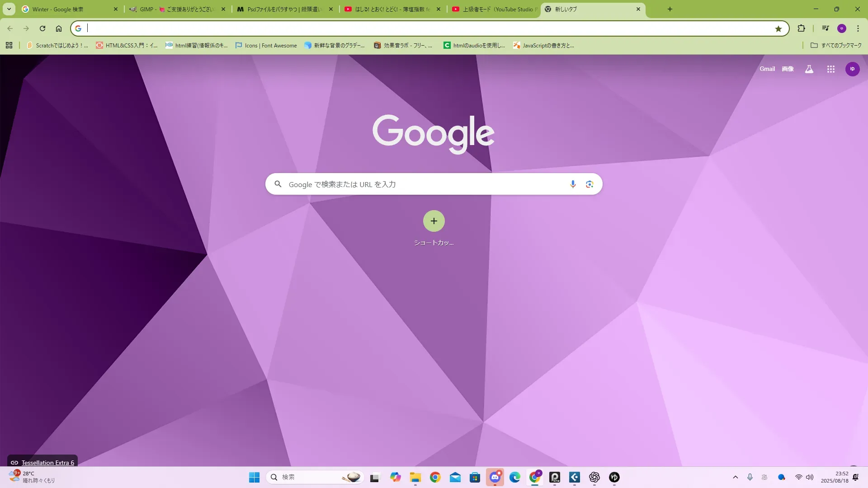The height and width of the screenshot is (488, 868).
Task: Open Search Labs flask icon
Action: (x=809, y=69)
